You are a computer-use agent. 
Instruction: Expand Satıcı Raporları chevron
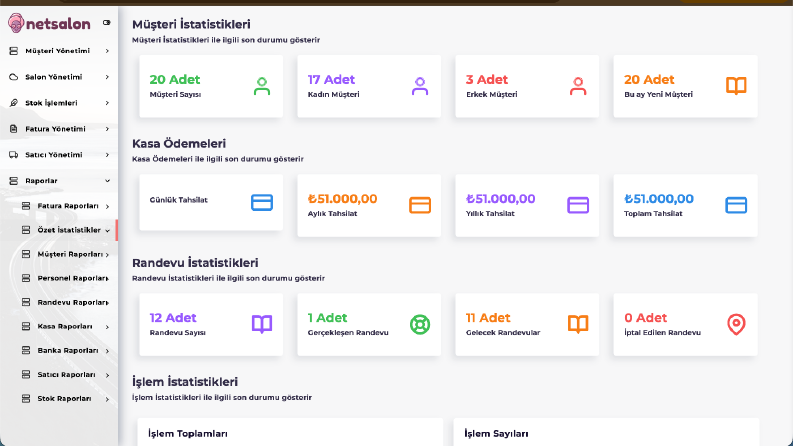(107, 375)
